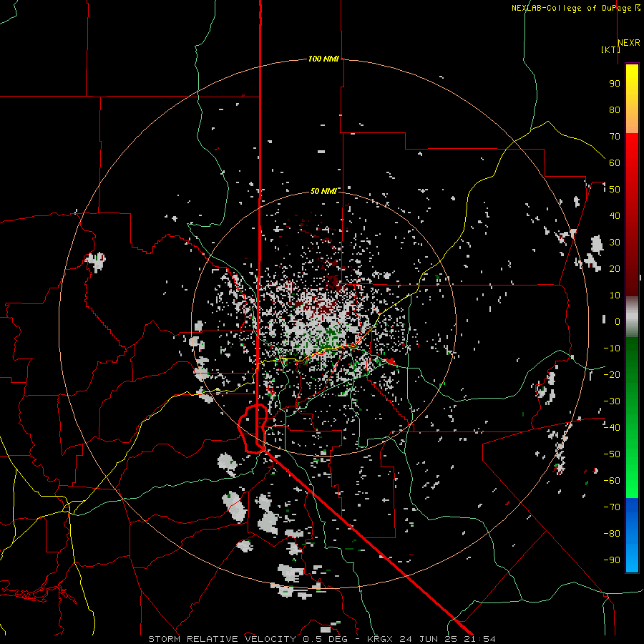Click the 40 value on velocity scale

(615, 215)
